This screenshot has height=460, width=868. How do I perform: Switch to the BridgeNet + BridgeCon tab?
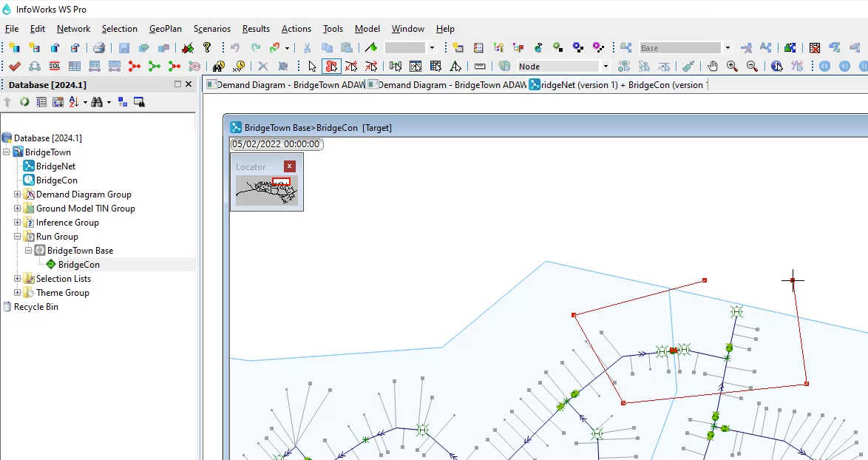[617, 85]
